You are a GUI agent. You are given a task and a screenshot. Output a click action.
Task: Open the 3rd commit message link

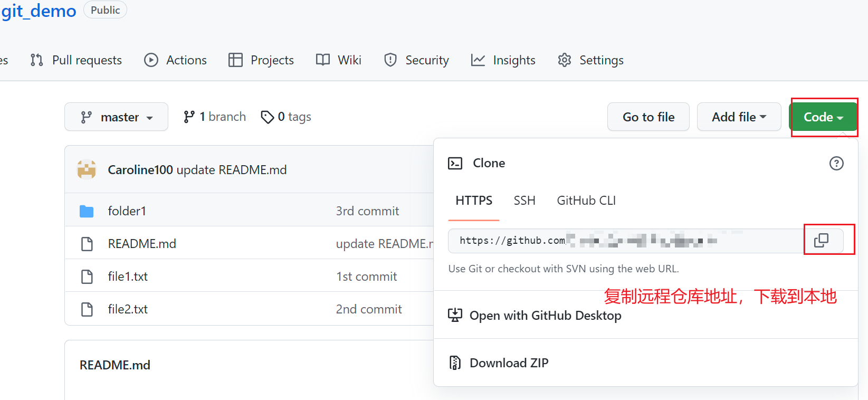point(367,211)
